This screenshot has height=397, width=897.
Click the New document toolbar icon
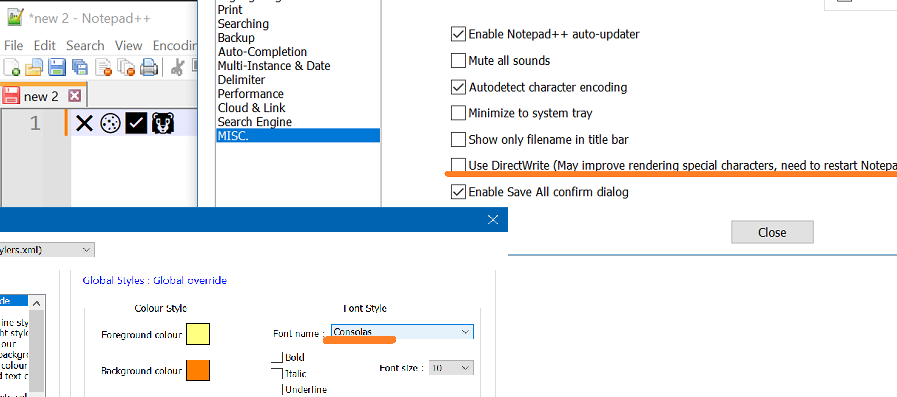point(11,68)
